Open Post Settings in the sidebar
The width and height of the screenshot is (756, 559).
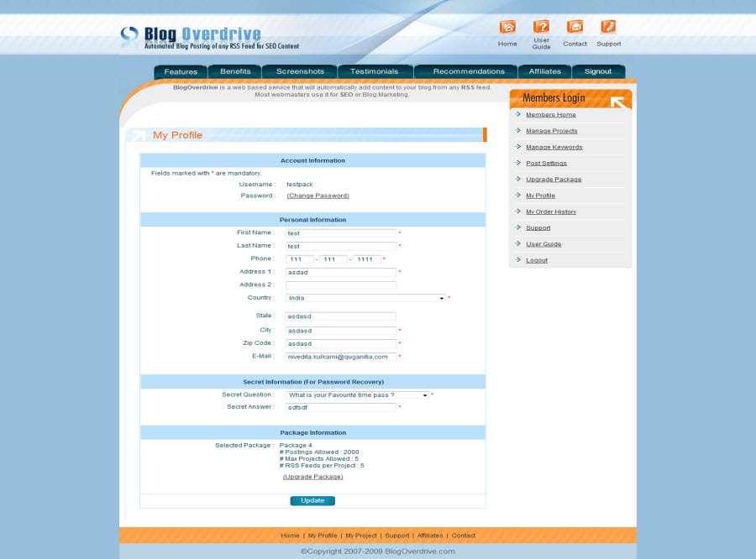click(x=546, y=164)
